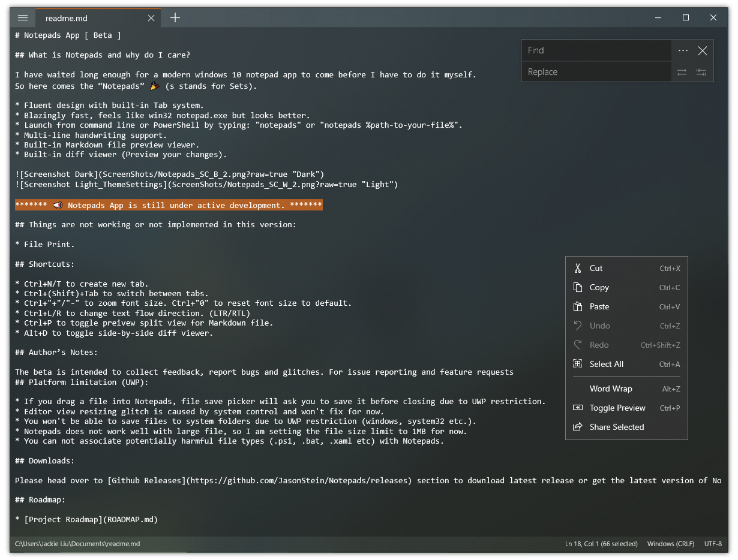The height and width of the screenshot is (560, 738).
Task: Toggle Word Wrap in context menu
Action: 626,389
